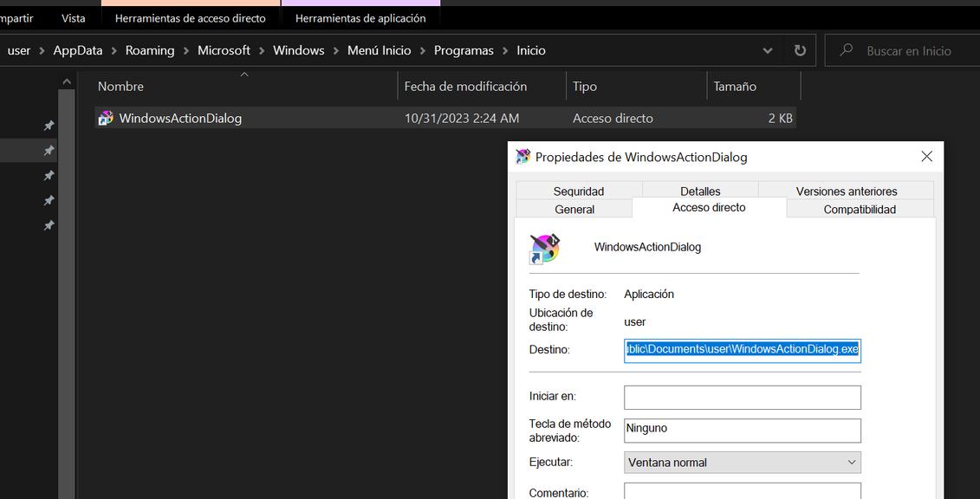Switch to the Detalles tab
The width and height of the screenshot is (980, 499).
coord(700,191)
